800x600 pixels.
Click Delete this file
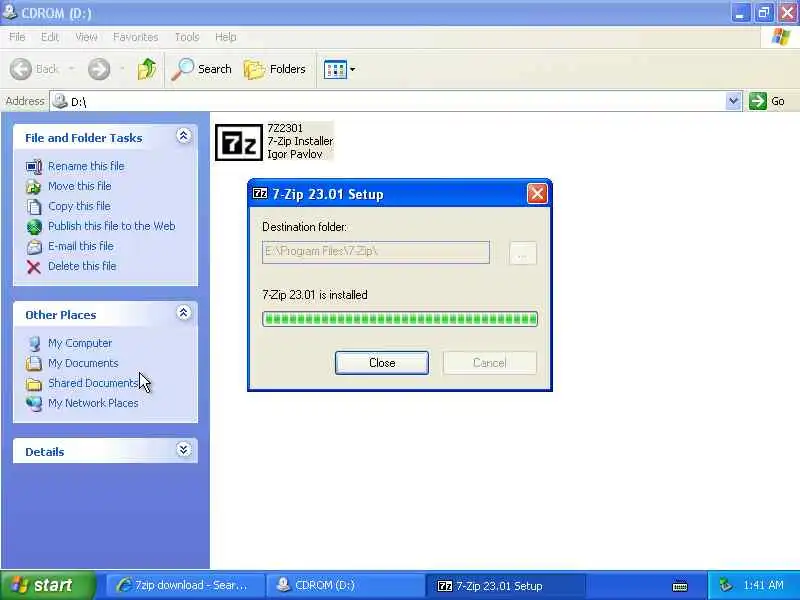pos(82,266)
